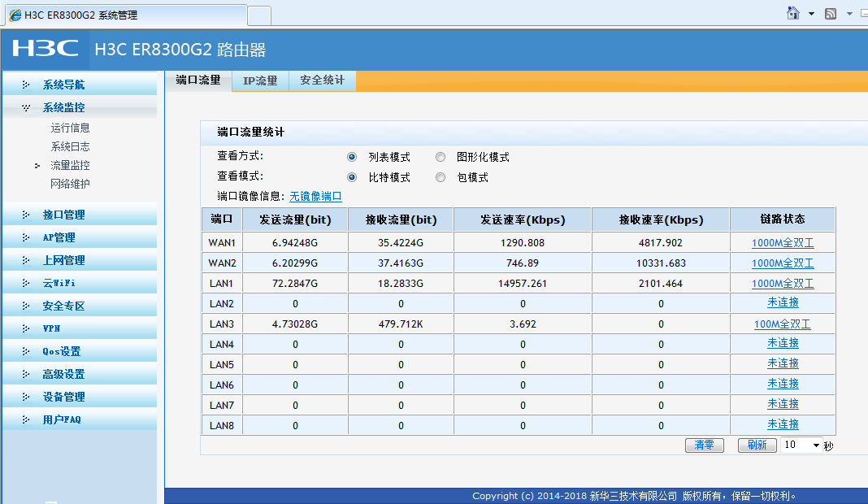Click the IE browser home icon

(792, 13)
